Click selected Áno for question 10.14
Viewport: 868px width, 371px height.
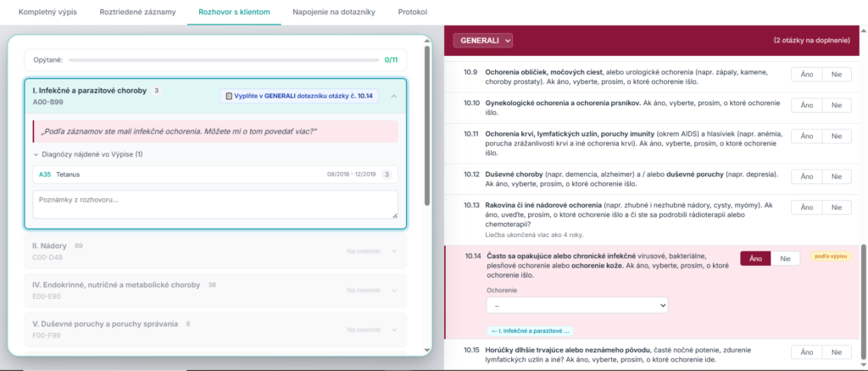pos(755,258)
